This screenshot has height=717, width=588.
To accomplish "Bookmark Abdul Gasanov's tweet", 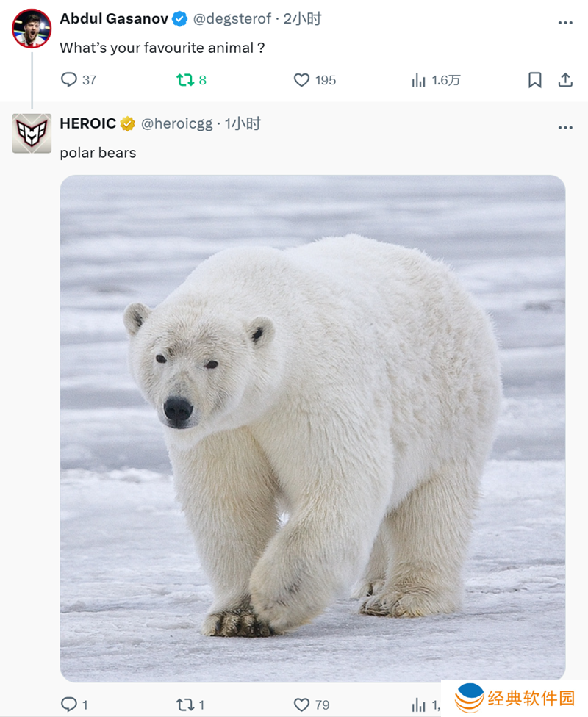I will tap(535, 80).
